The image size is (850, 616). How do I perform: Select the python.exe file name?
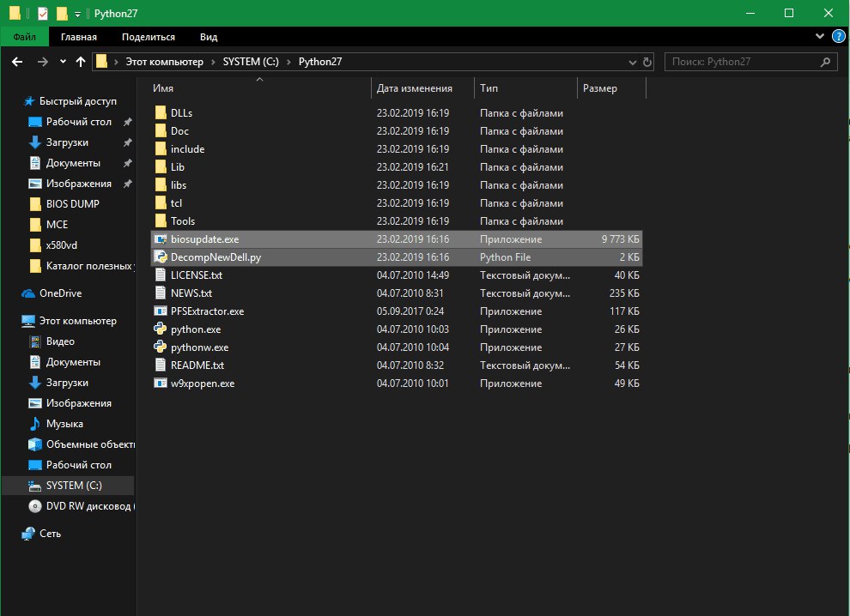pyautogui.click(x=196, y=329)
